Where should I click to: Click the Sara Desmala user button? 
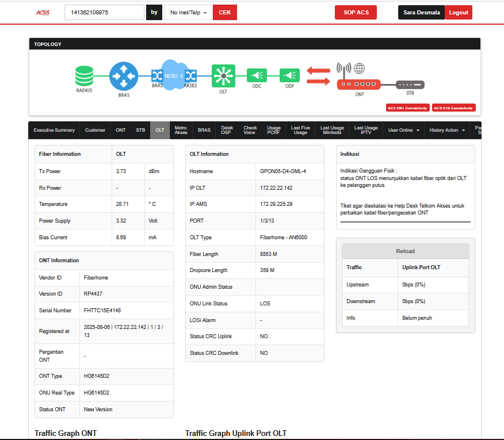pyautogui.click(x=421, y=13)
